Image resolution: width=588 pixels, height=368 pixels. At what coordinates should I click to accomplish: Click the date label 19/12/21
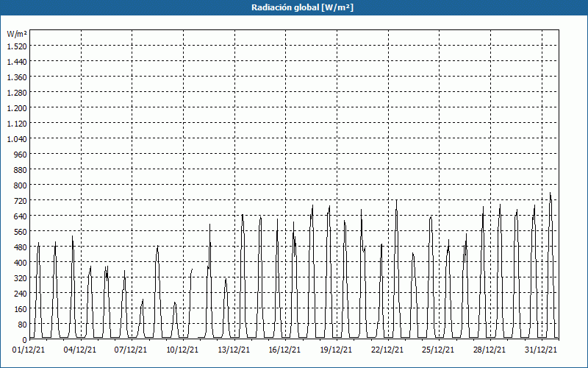336,350
